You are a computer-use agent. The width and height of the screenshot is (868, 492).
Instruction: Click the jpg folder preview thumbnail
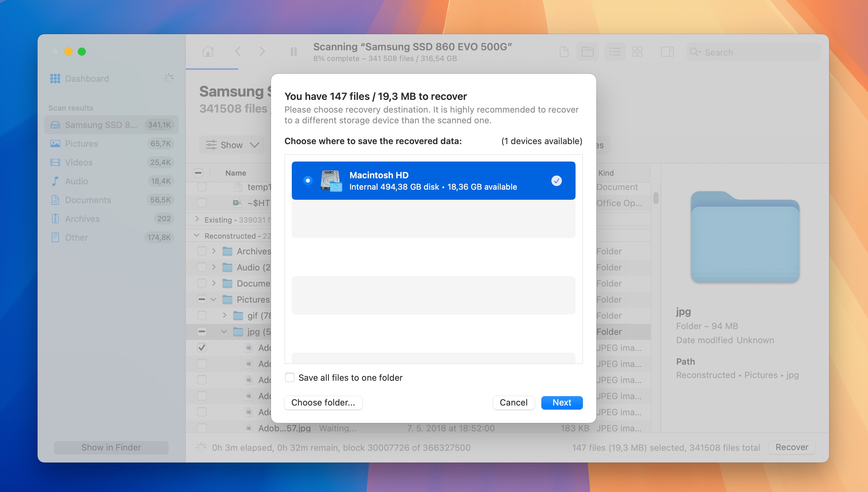point(745,237)
